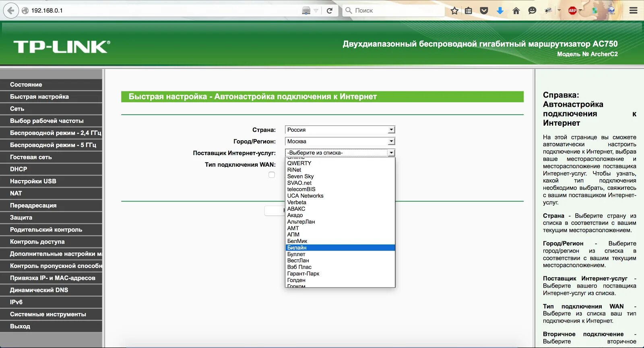644x348 pixels.
Task: Click the green extension icon next to ABP
Action: 594,10
